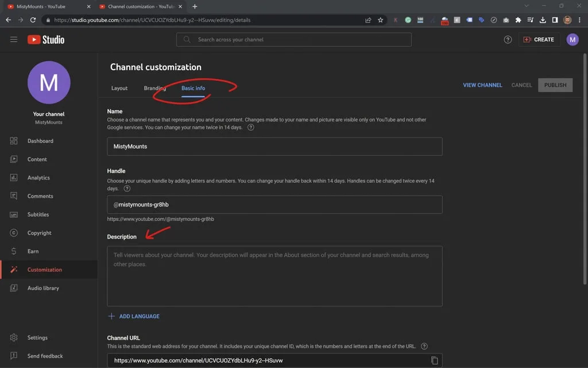Click the VIEW CHANNEL link

482,85
